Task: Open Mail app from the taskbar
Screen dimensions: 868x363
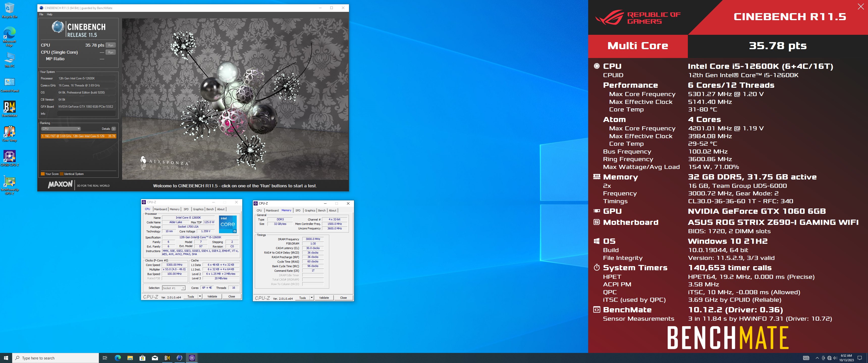Action: [x=155, y=358]
